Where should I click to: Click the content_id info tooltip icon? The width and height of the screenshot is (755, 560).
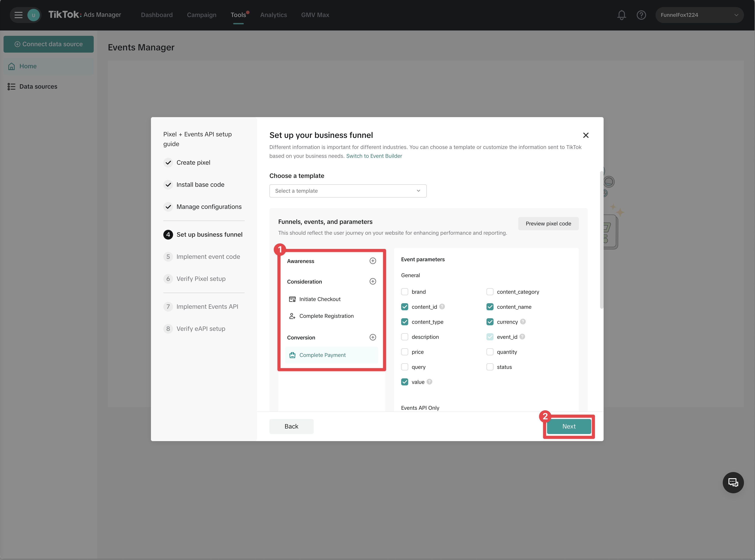point(442,307)
